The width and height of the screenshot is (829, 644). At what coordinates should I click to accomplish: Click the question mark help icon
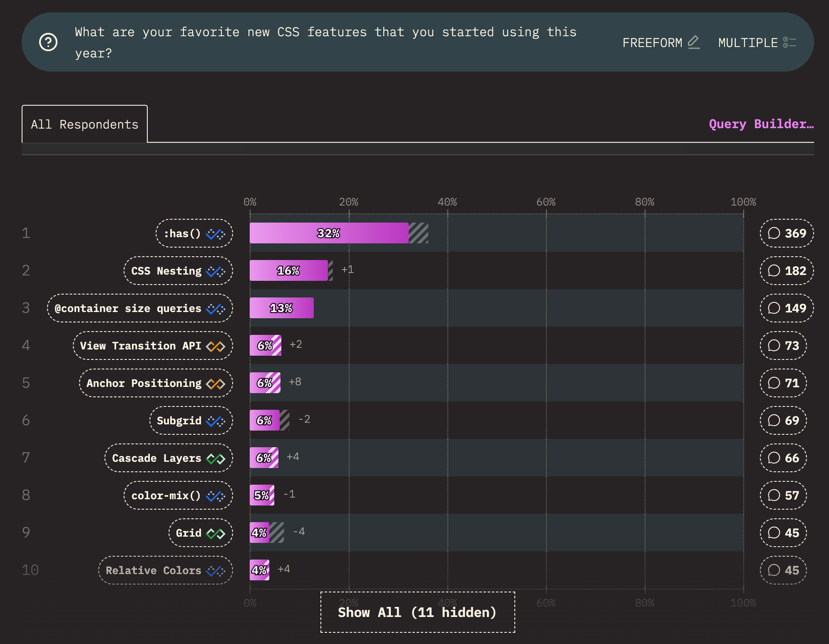48,42
